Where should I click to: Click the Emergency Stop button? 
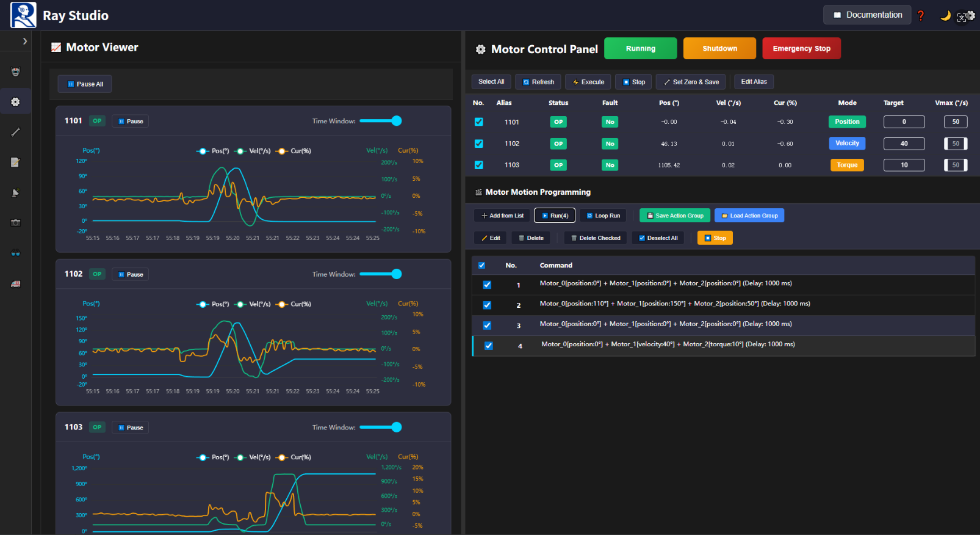click(x=801, y=49)
